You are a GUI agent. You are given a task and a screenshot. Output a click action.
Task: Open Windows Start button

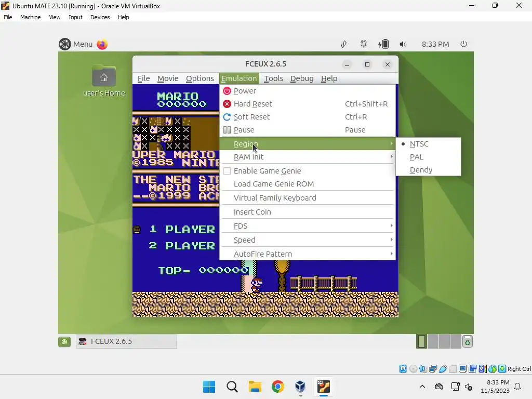(x=209, y=387)
